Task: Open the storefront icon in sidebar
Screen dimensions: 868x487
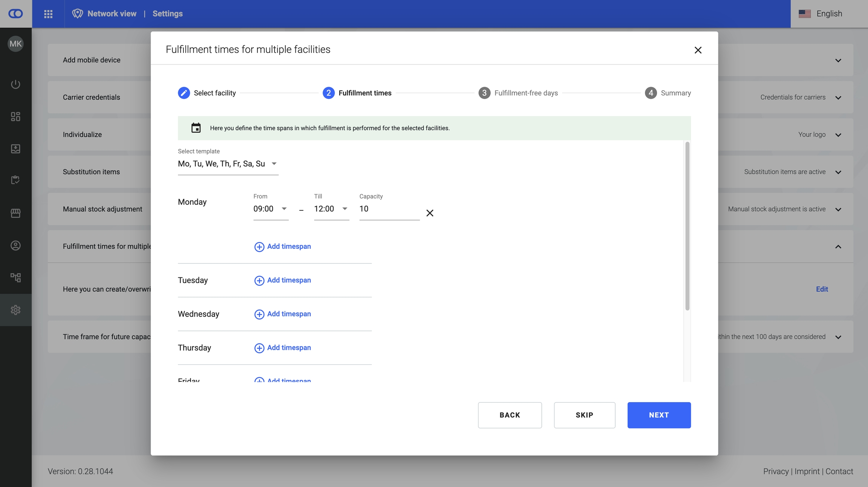Action: pos(15,213)
